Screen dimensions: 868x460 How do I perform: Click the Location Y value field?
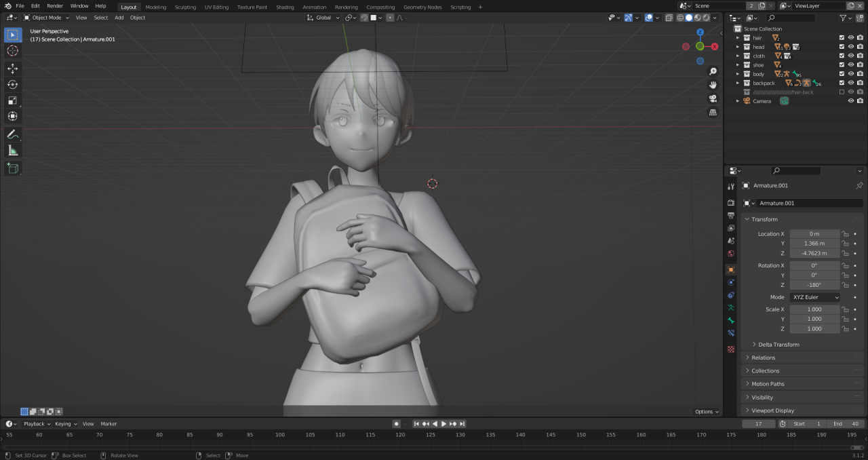(x=814, y=244)
